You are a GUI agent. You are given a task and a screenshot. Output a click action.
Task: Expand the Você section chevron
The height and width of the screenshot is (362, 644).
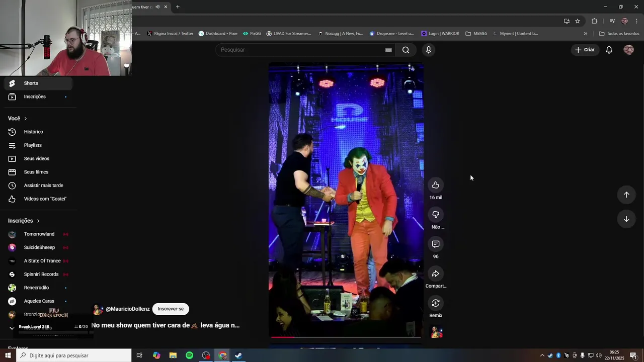pyautogui.click(x=25, y=119)
